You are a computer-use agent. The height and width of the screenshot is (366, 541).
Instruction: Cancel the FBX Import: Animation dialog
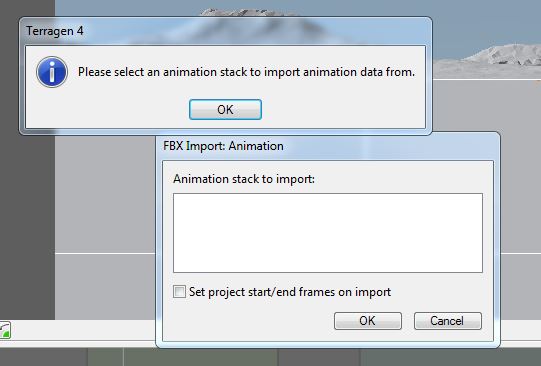pyautogui.click(x=447, y=321)
